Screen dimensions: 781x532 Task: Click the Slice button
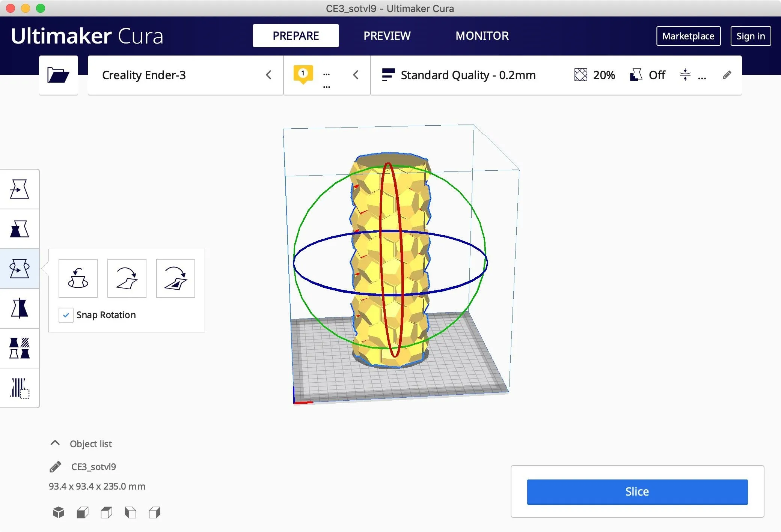[x=637, y=492]
